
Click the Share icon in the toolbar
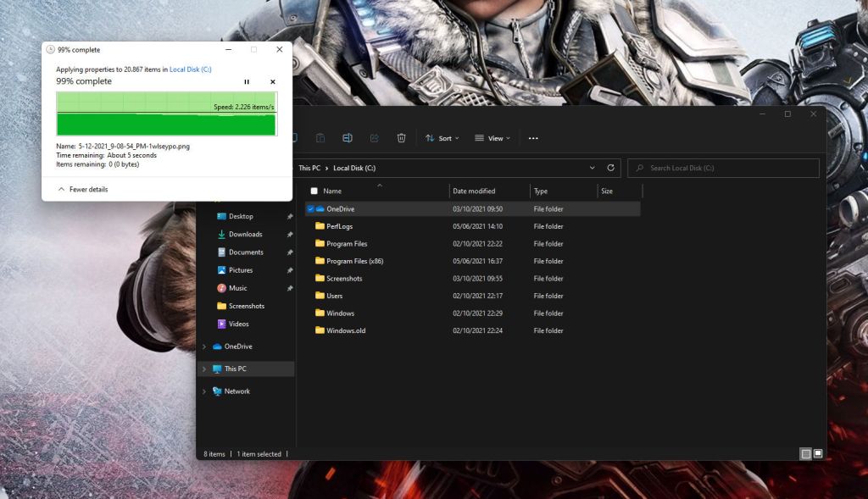tap(375, 138)
